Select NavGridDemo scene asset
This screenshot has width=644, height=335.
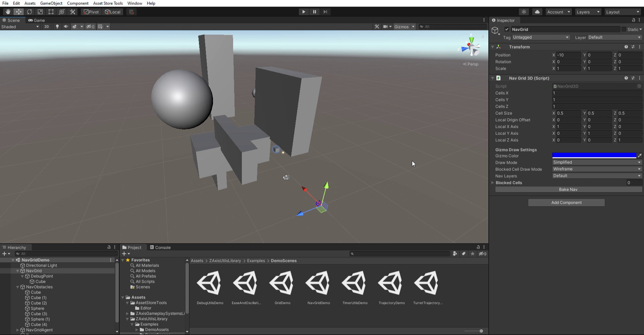click(319, 287)
